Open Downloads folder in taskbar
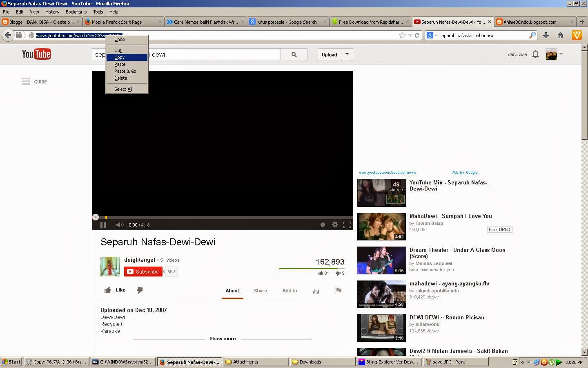This screenshot has height=368, width=588. tap(323, 362)
